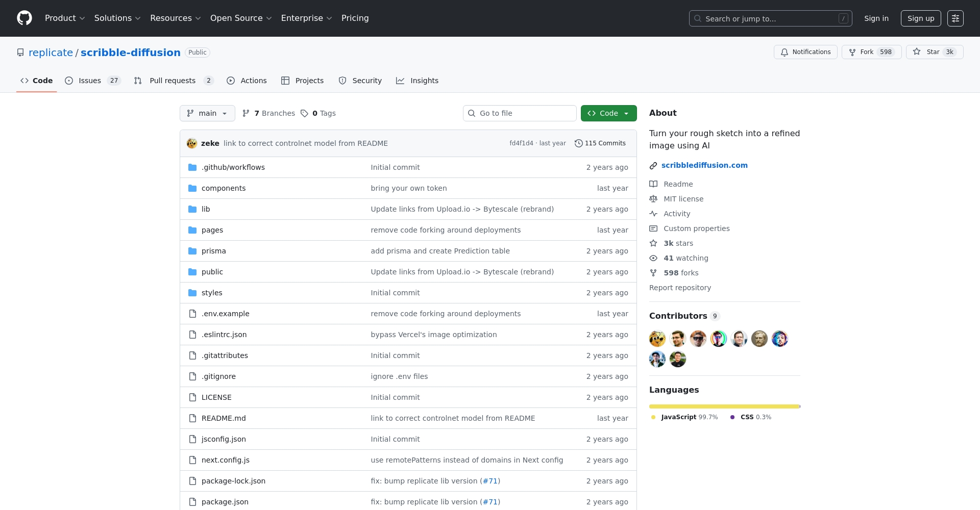This screenshot has width=980, height=510.
Task: Focus the Search or jump to field
Action: [x=771, y=18]
